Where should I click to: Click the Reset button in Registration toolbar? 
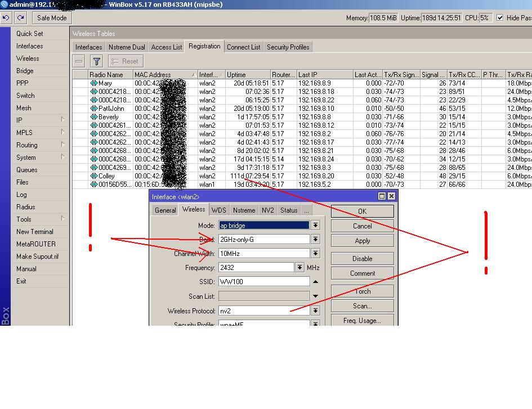(x=126, y=61)
